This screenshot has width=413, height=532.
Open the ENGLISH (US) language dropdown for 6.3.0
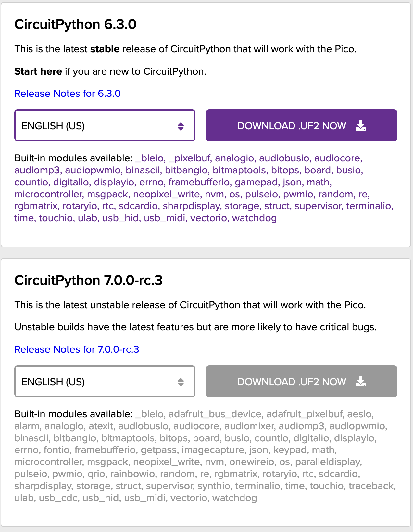tap(105, 125)
